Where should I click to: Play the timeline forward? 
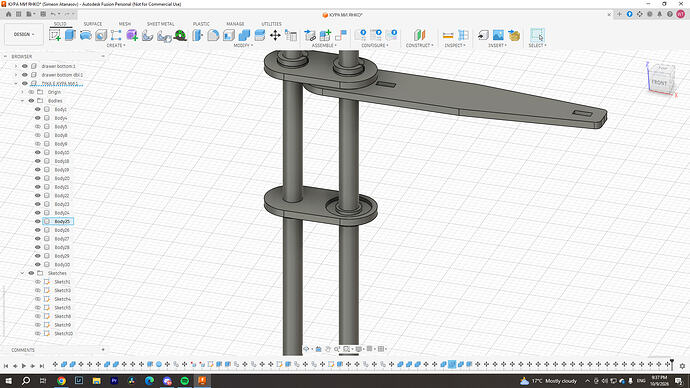click(24, 366)
